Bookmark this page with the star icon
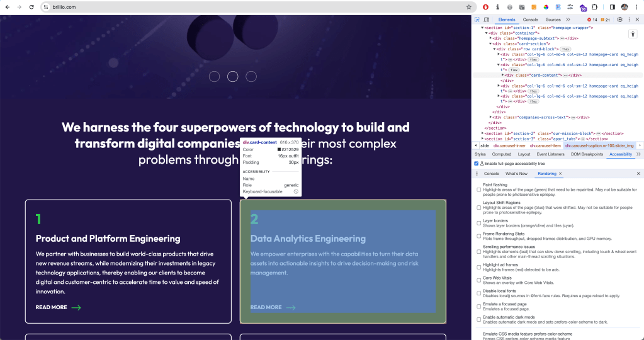 [468, 7]
